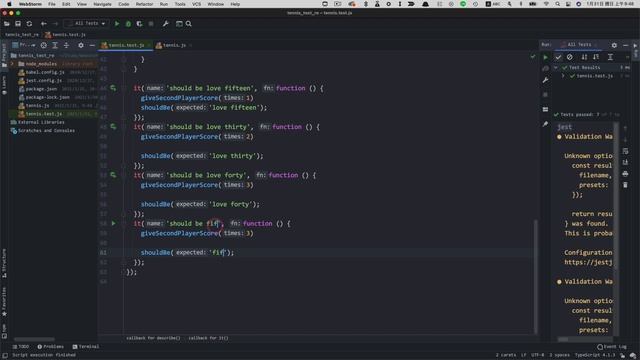Click the locate target icon in Project panel
Image resolution: width=640 pixels, height=360 pixels.
tap(44, 45)
